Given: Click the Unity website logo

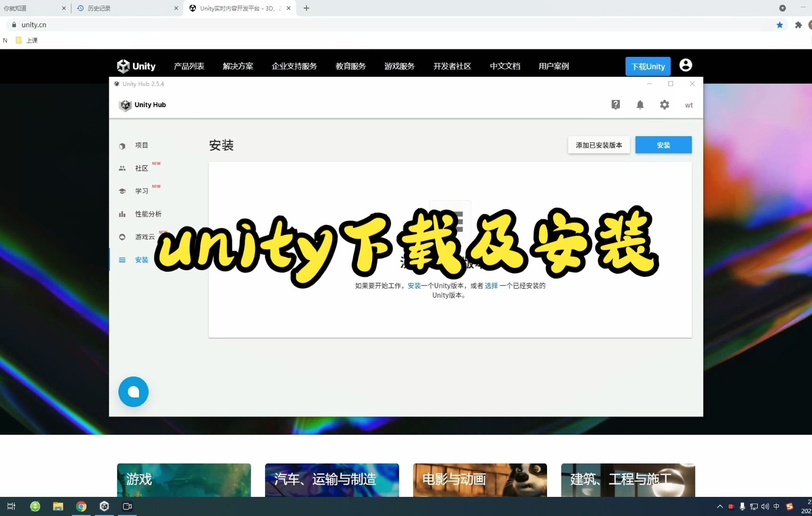Looking at the screenshot, I should (x=136, y=66).
